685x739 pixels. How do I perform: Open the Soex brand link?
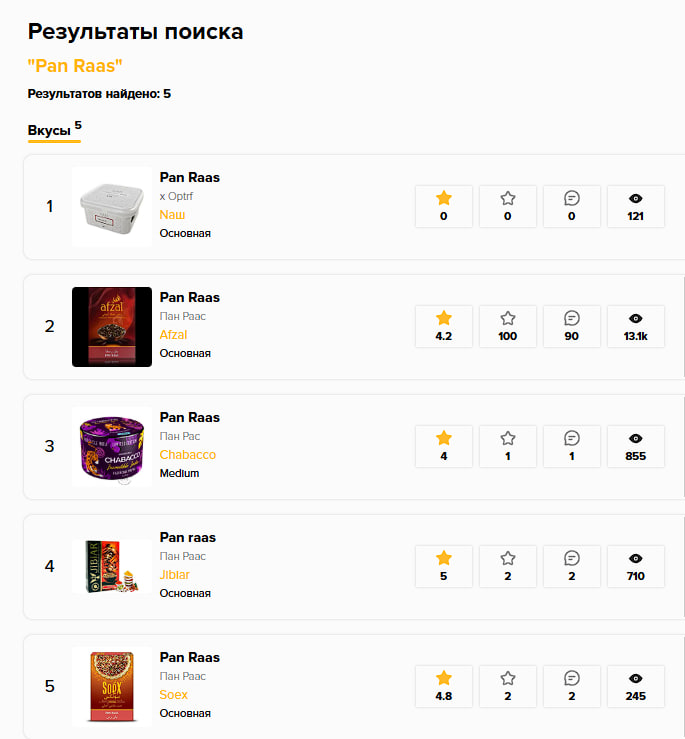173,695
